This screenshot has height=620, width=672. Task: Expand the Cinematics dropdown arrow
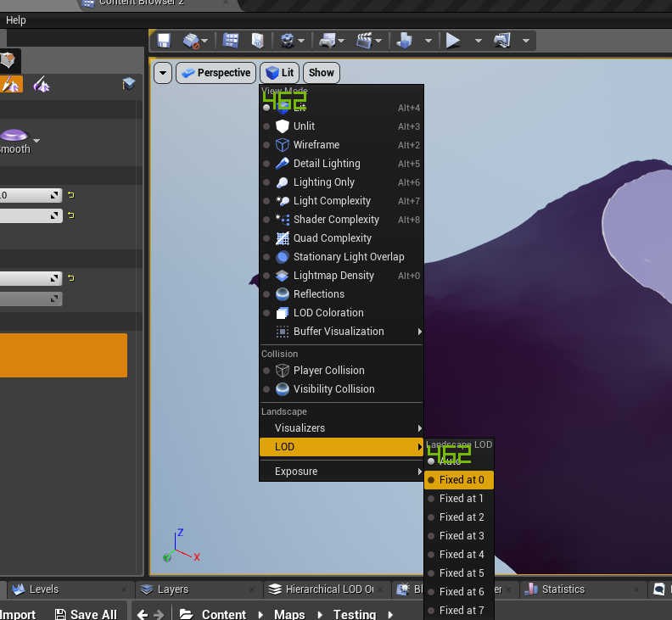[x=378, y=41]
